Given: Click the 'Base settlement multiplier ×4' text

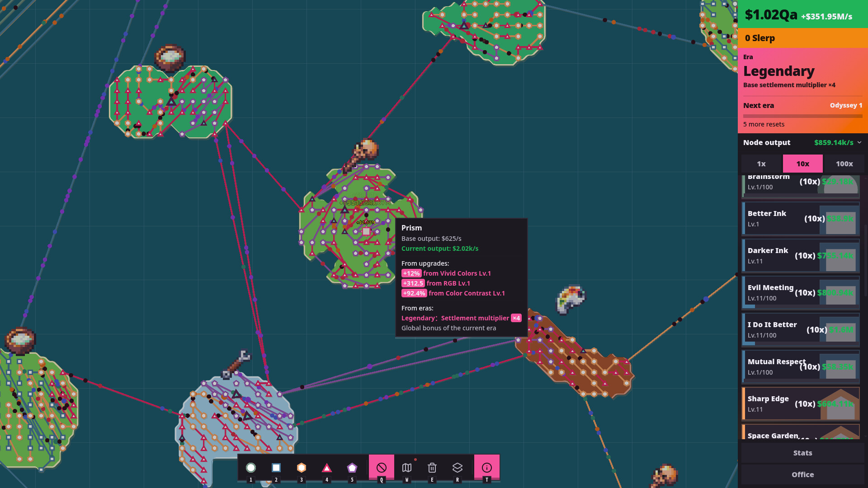Looking at the screenshot, I should pos(789,85).
